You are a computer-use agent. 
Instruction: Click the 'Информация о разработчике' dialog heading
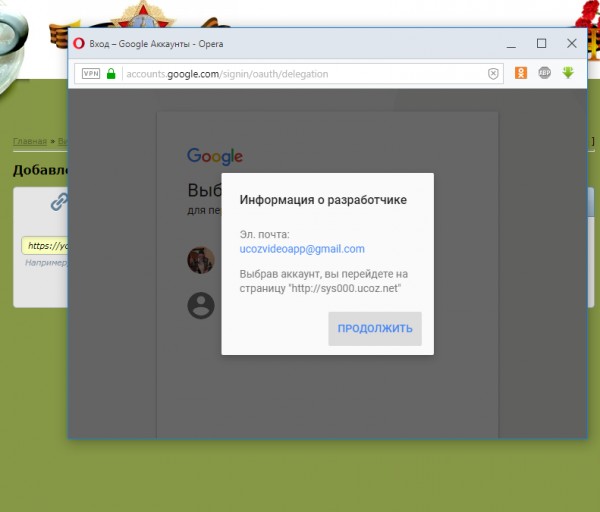tap(323, 200)
